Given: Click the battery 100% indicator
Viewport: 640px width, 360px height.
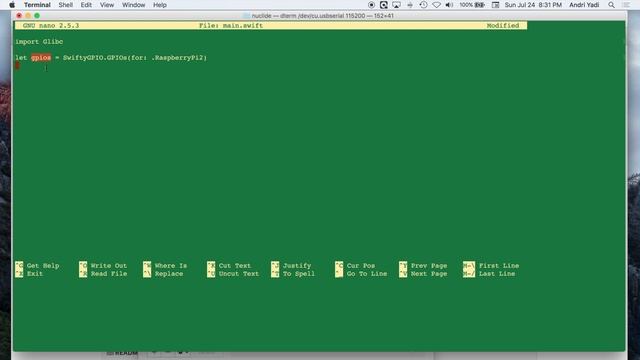Looking at the screenshot, I should (472, 5).
